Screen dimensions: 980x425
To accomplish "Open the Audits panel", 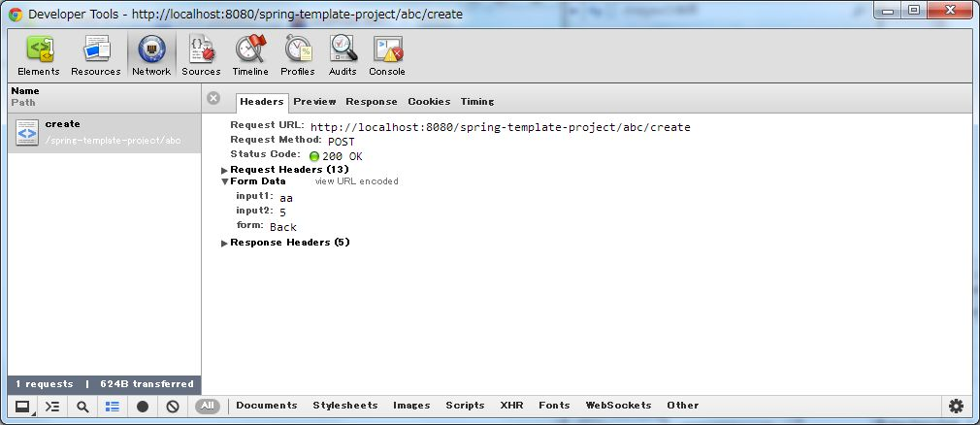I will [x=343, y=55].
